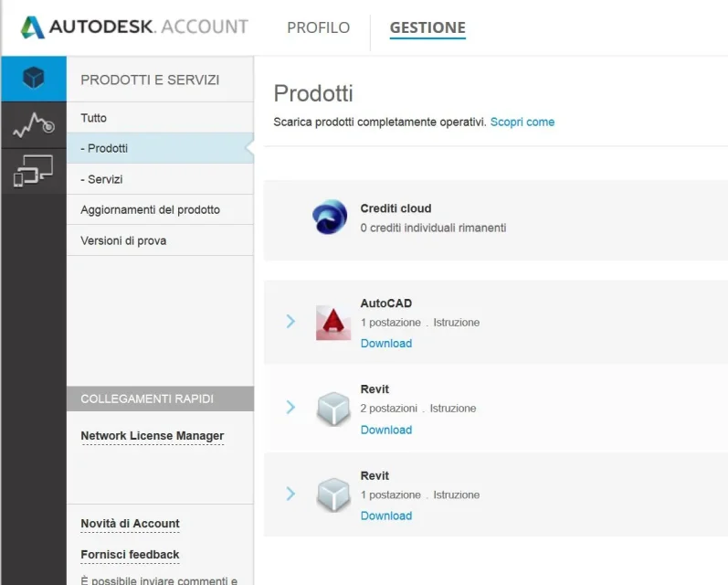Click the COLLEGAMENTI RAPIDI header
Viewport: 728px width, 585px height.
pyautogui.click(x=160, y=399)
